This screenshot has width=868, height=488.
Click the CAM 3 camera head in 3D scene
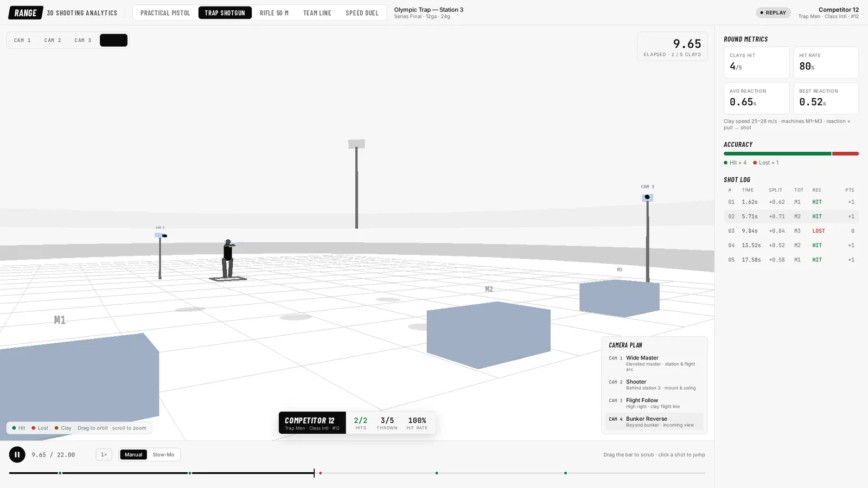click(647, 197)
